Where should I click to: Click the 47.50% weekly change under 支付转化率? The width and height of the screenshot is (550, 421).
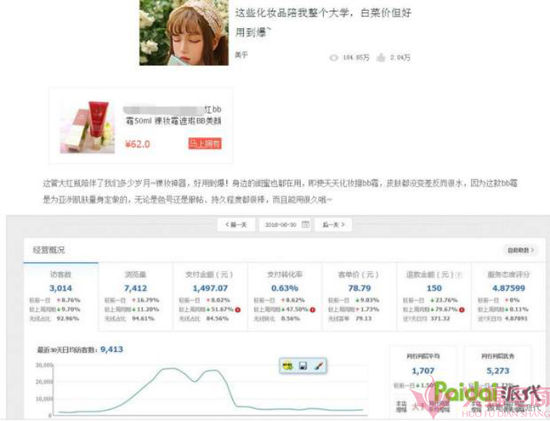click(297, 309)
